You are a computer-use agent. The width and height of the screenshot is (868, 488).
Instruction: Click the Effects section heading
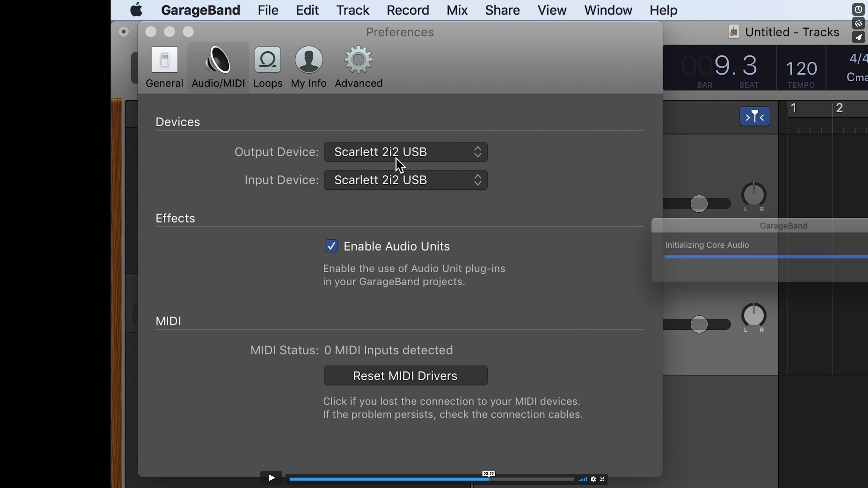coord(175,218)
